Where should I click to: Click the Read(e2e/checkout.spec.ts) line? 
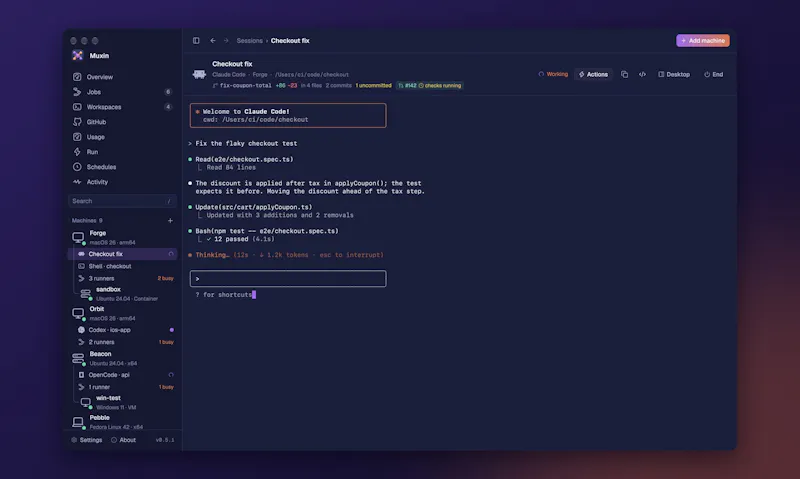[x=244, y=159]
